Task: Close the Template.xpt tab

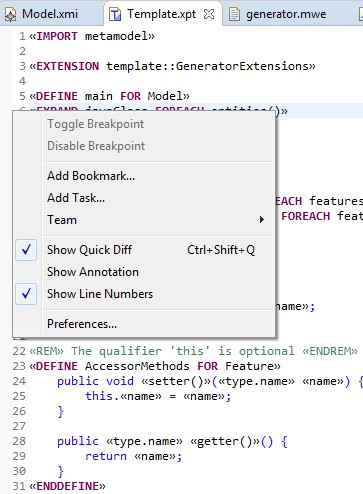Action: [x=209, y=14]
